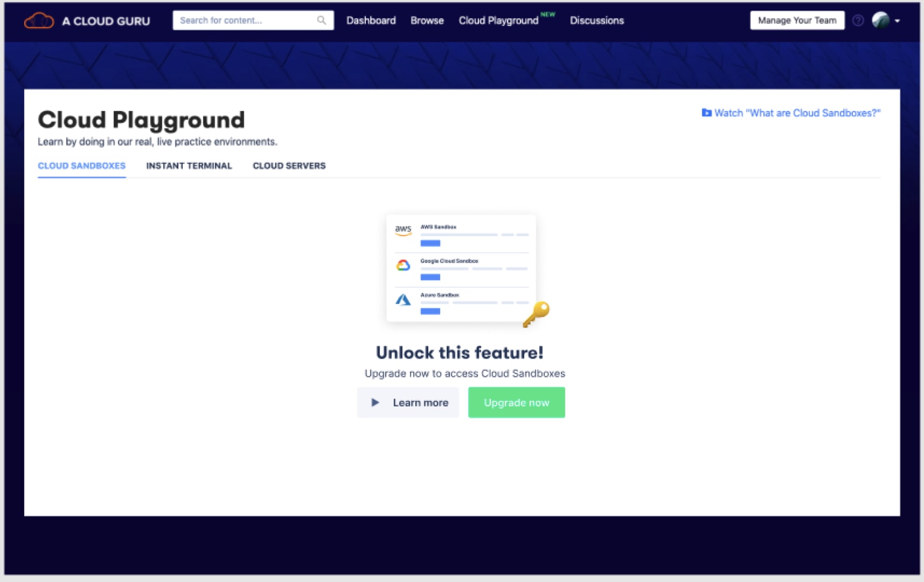Click the Learn more button
The height and width of the screenshot is (582, 924).
(408, 403)
